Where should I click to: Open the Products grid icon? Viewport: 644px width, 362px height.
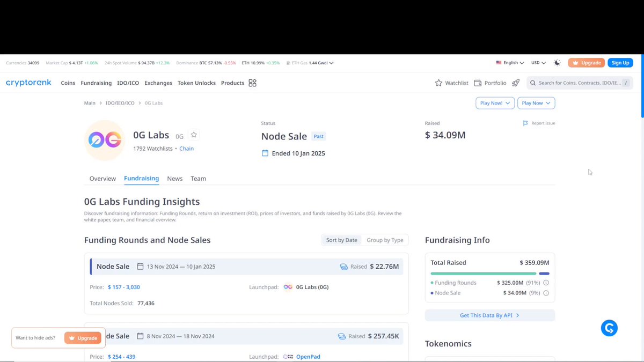[x=253, y=83]
